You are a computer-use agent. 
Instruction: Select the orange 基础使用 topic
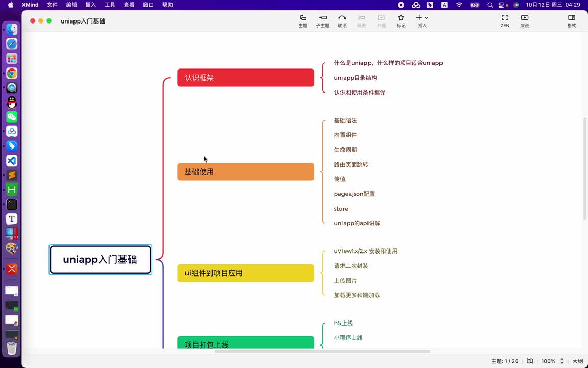246,172
